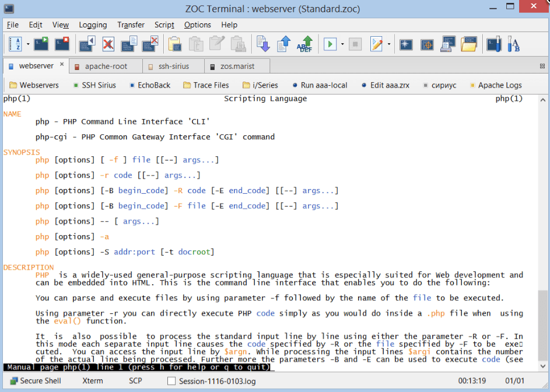Click the Xterm emulation status entry
This screenshot has width=550, height=392.
(x=93, y=381)
